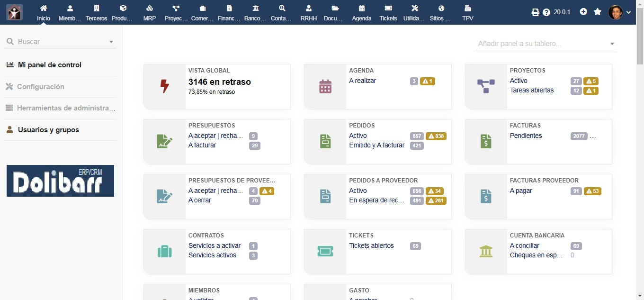Open the Financiera module icon
The image size is (644, 300).
229,13
